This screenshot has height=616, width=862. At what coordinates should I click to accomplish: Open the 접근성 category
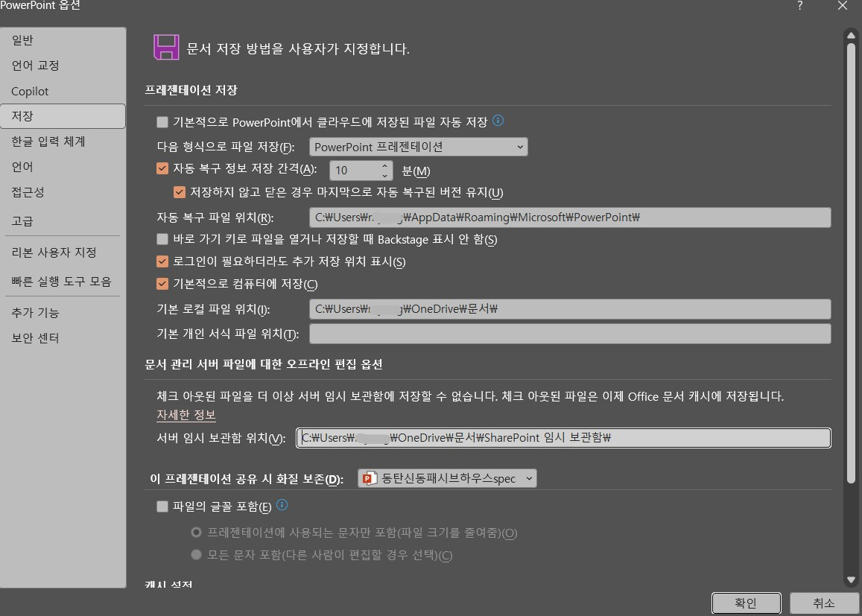(x=63, y=191)
